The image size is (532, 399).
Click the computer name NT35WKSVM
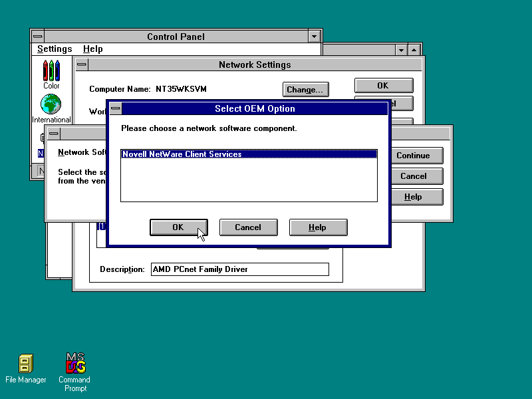[181, 89]
